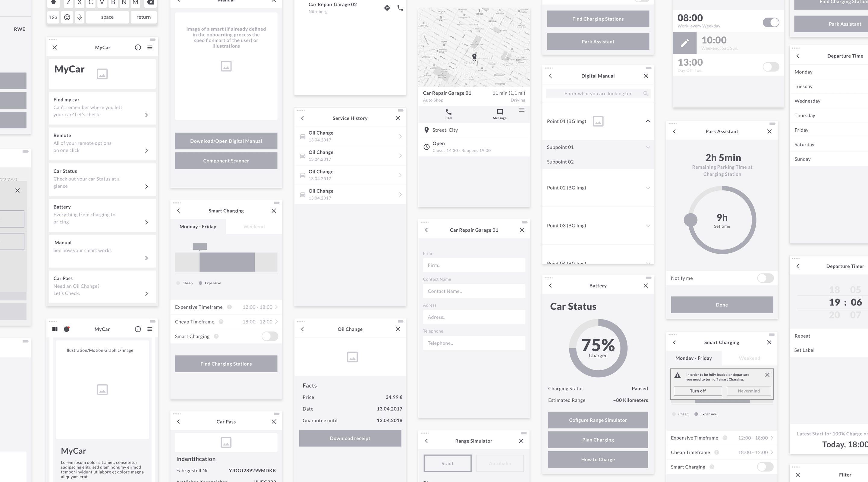Toggle the 13:00 schedule day off
Screen dimensions: 868x482
tap(769, 67)
